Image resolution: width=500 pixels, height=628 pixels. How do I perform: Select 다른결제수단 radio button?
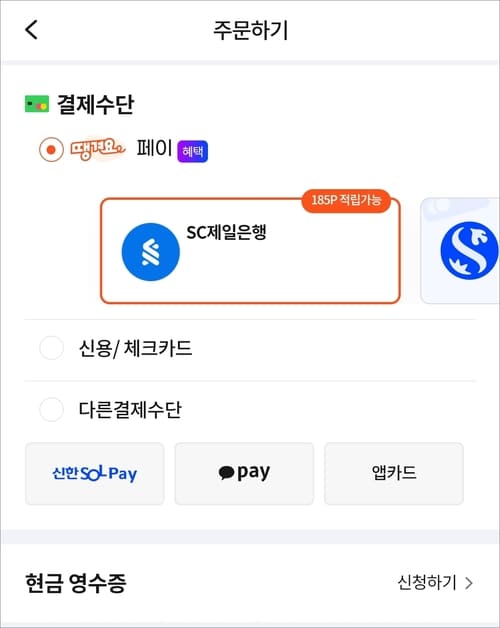pos(51,409)
